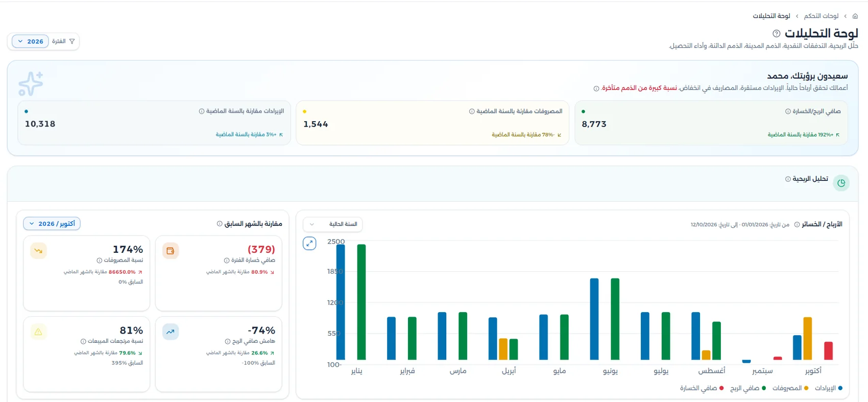Click info icon beside المصروفات مقارنة بالسنة الماضية
The width and height of the screenshot is (868, 402).
pos(472,111)
